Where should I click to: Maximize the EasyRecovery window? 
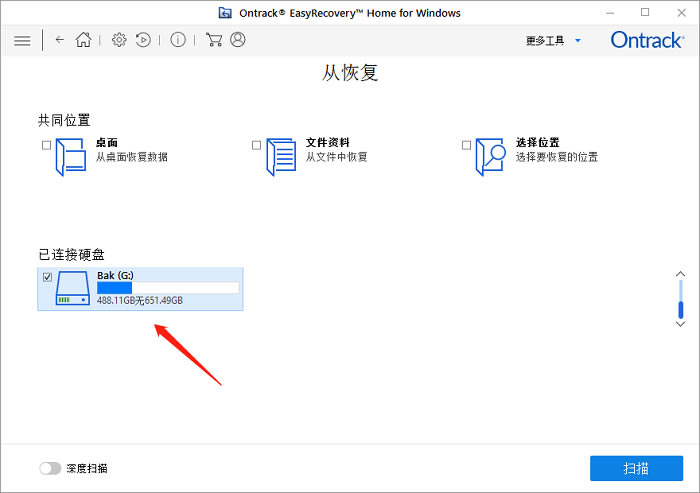point(645,13)
